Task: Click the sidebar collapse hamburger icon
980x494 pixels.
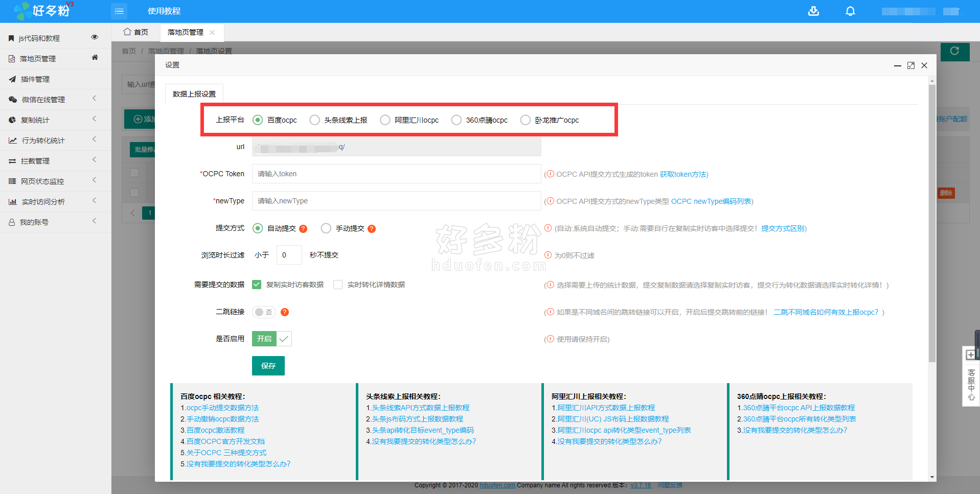Action: [119, 11]
